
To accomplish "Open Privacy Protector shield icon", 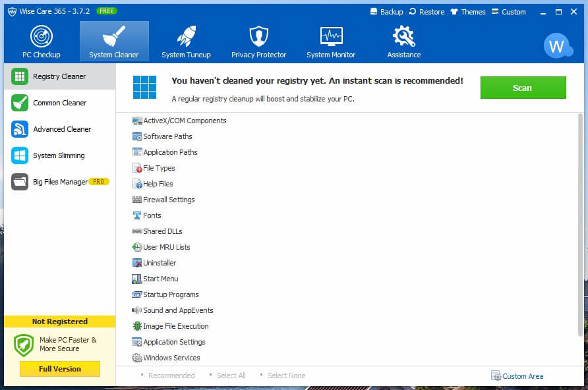I will pyautogui.click(x=259, y=36).
